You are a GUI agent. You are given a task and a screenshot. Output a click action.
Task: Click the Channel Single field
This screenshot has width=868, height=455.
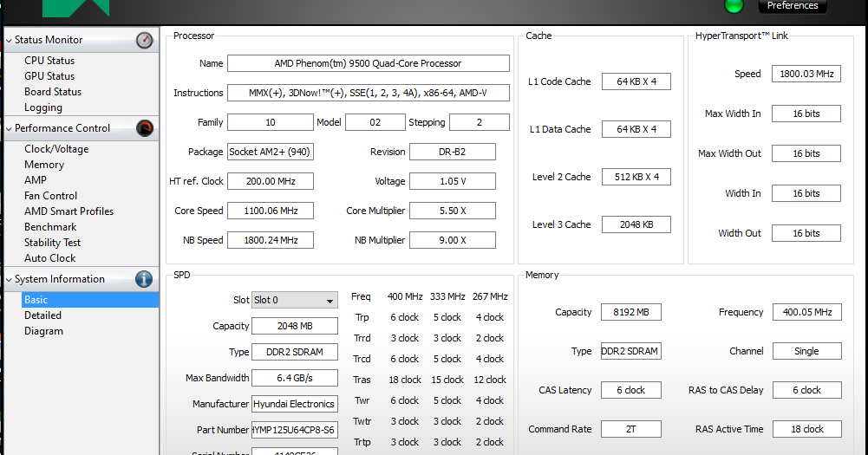[807, 351]
